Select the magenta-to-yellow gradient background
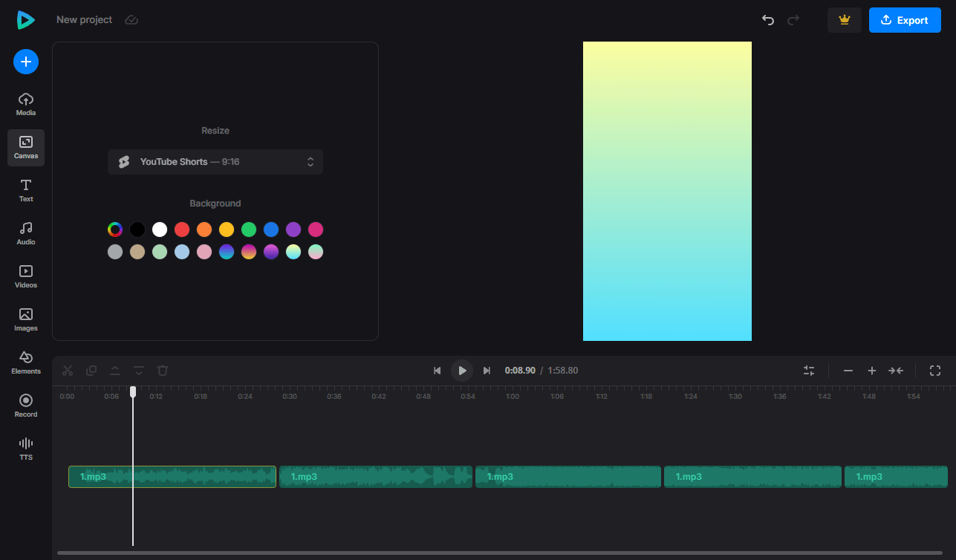Image resolution: width=956 pixels, height=560 pixels. point(249,252)
